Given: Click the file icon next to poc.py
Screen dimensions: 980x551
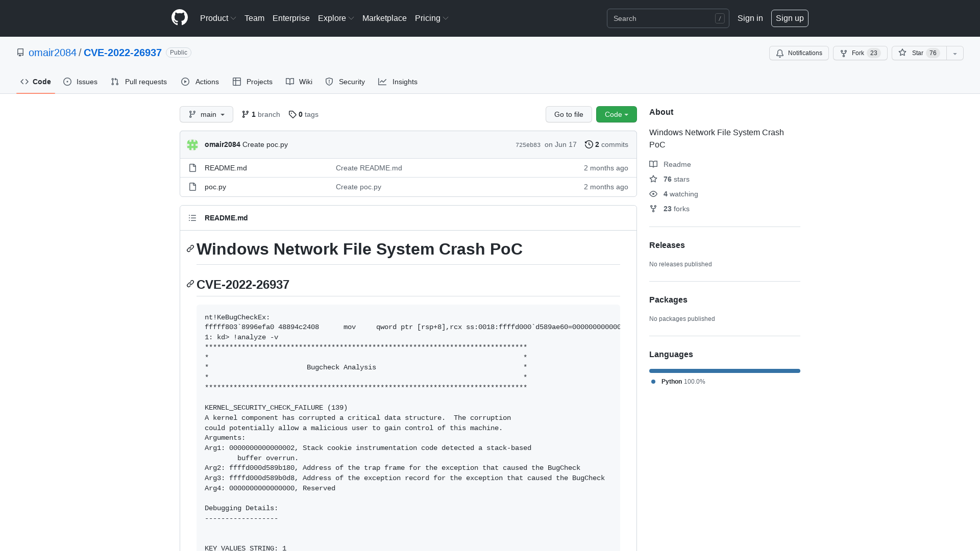Looking at the screenshot, I should coord(192,187).
